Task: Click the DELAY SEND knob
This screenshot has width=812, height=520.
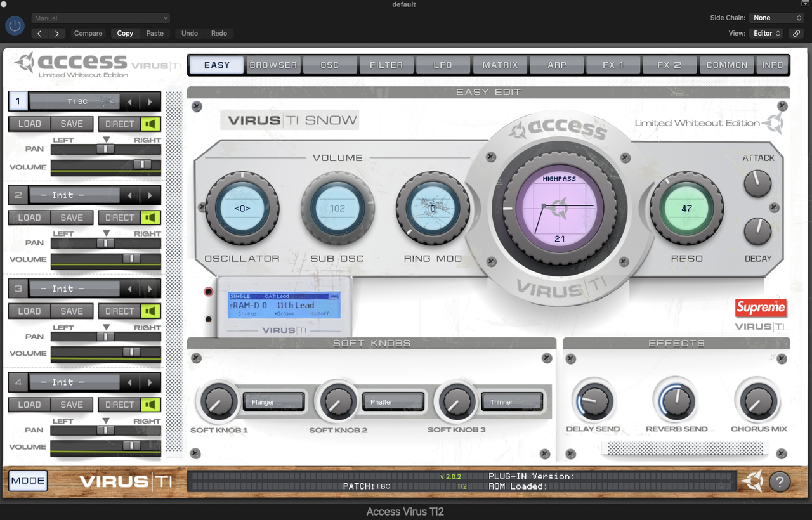Action: (x=594, y=401)
